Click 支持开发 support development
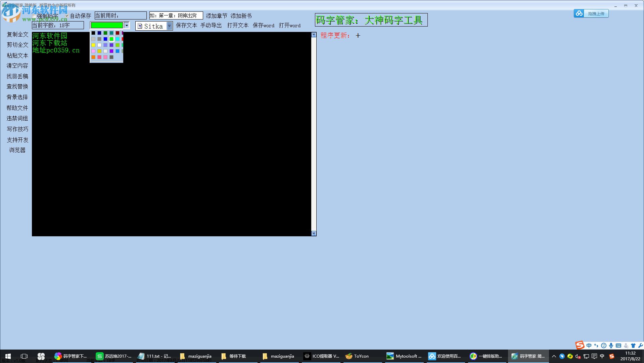 pos(17,140)
